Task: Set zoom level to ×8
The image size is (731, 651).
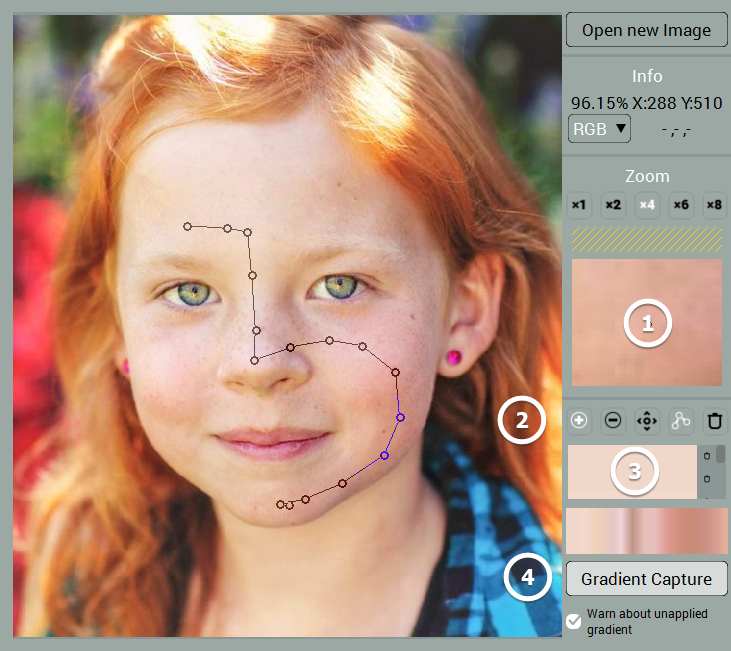Action: [x=714, y=205]
